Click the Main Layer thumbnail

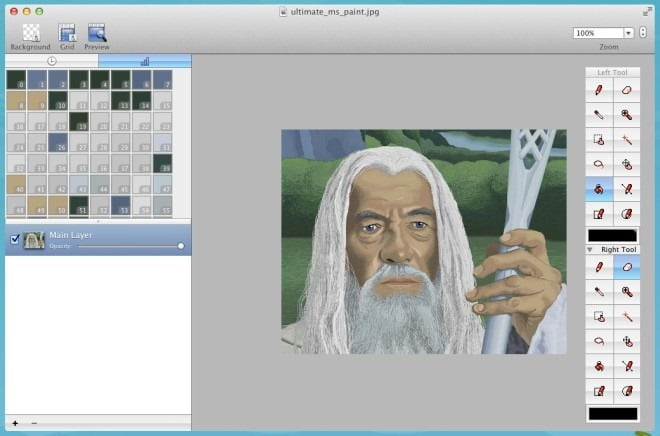[34, 240]
